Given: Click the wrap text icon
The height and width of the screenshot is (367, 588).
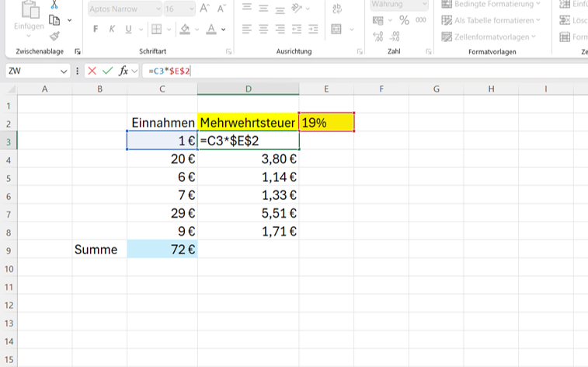Looking at the screenshot, I should click(336, 9).
